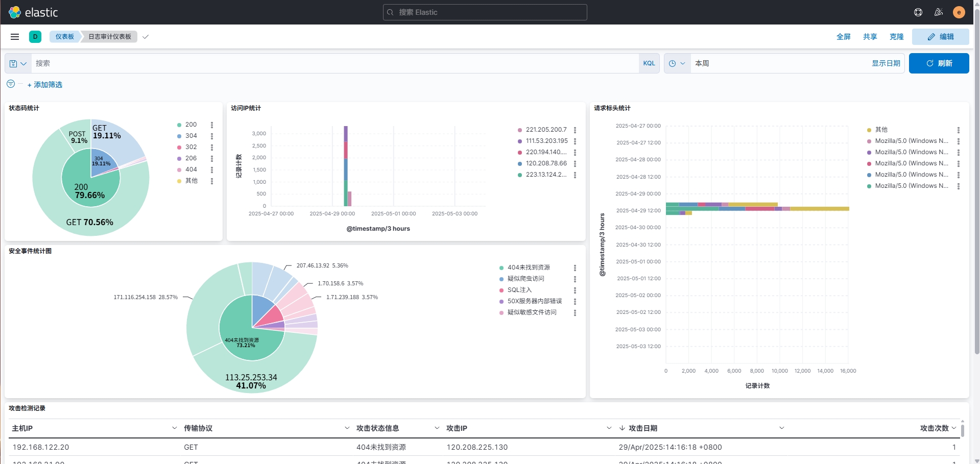
Task: Toggle the KQL query language switch
Action: click(x=649, y=63)
